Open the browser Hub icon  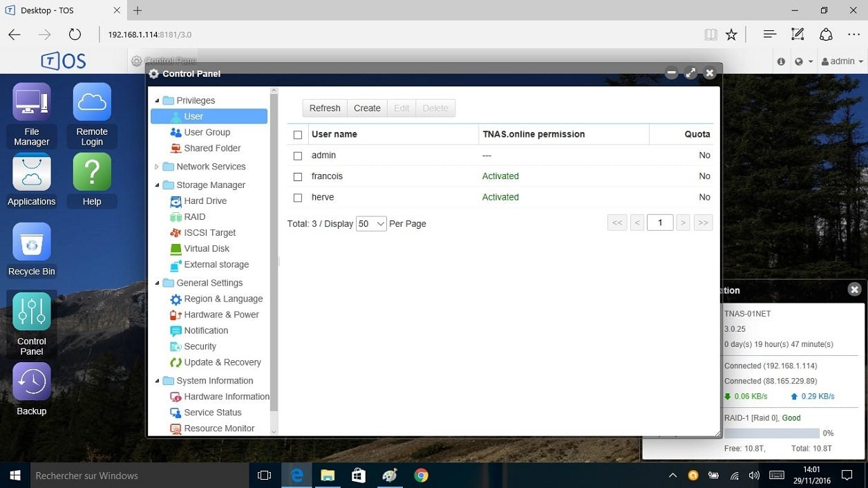tap(770, 35)
